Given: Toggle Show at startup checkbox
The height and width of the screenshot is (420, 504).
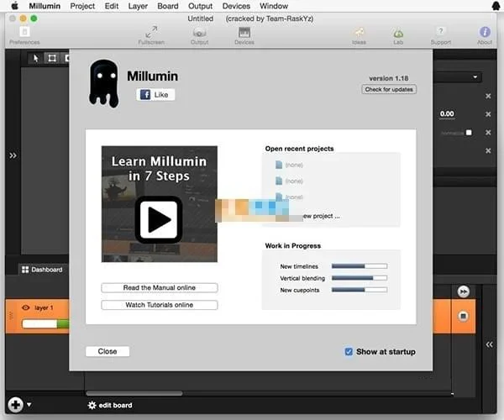Looking at the screenshot, I should point(349,352).
